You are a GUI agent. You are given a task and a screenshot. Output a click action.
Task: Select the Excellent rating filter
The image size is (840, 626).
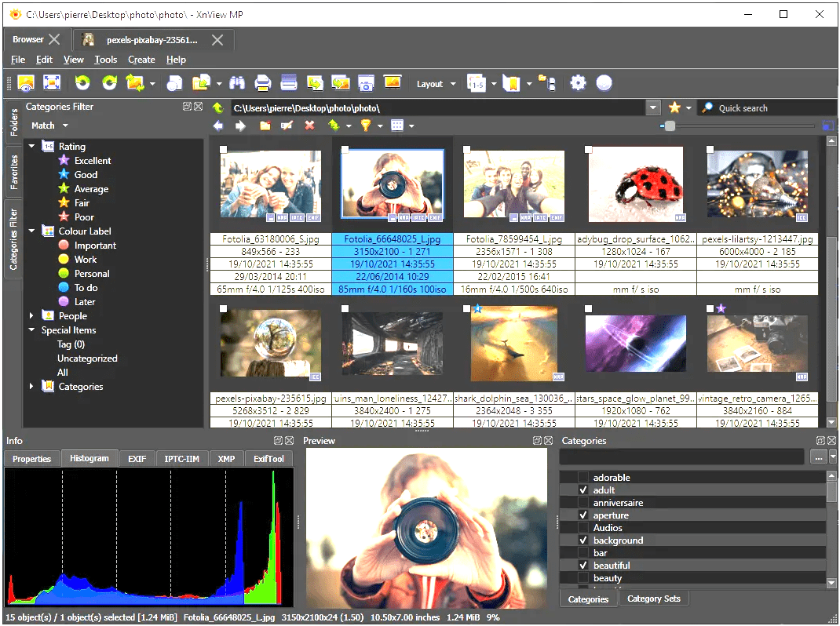(92, 161)
